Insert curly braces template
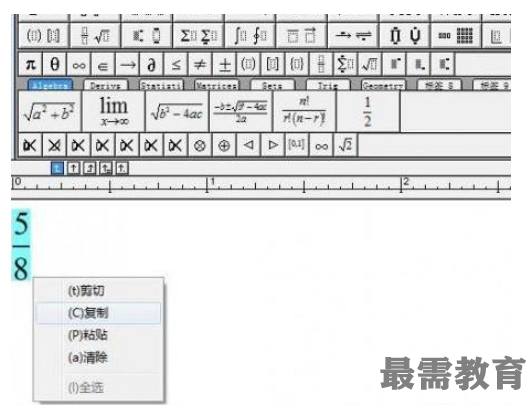The width and height of the screenshot is (532, 413). pos(297,64)
